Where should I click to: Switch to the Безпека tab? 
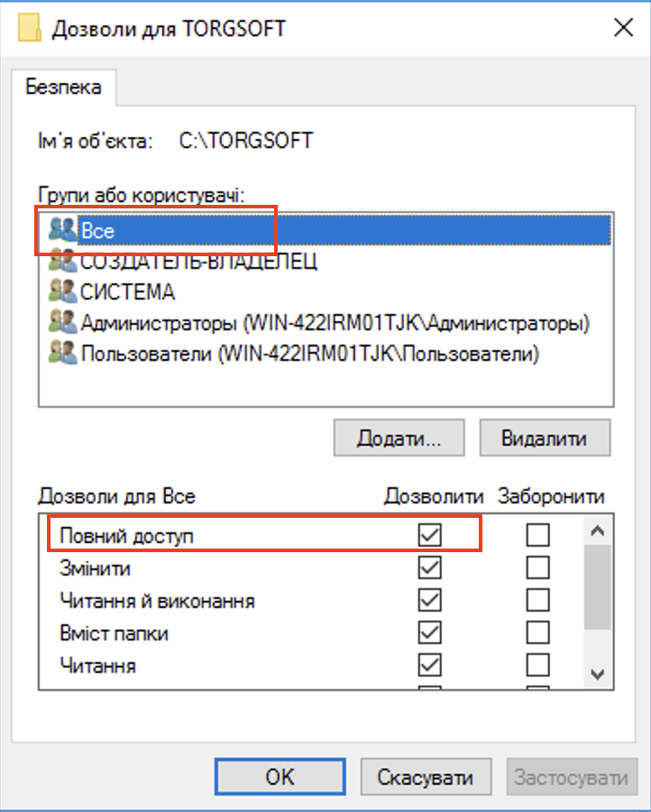[62, 88]
